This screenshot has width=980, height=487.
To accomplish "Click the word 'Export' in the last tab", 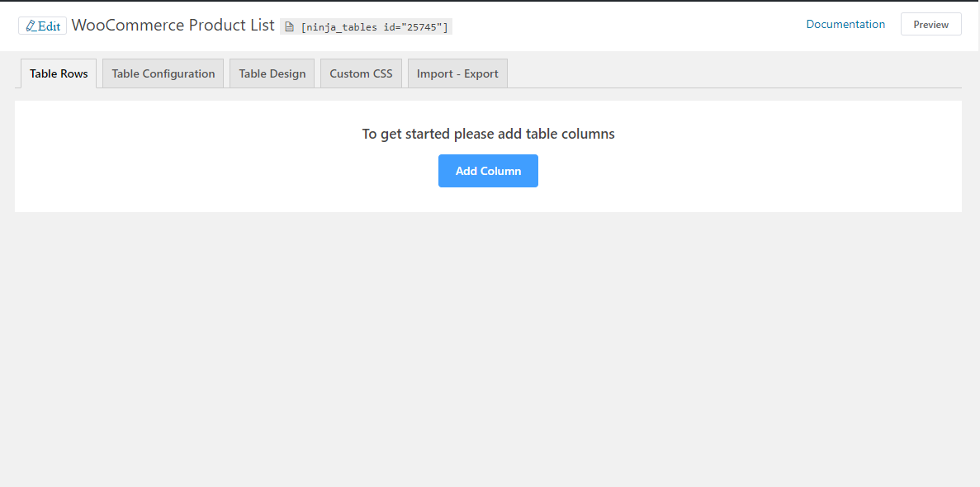I will pos(481,73).
